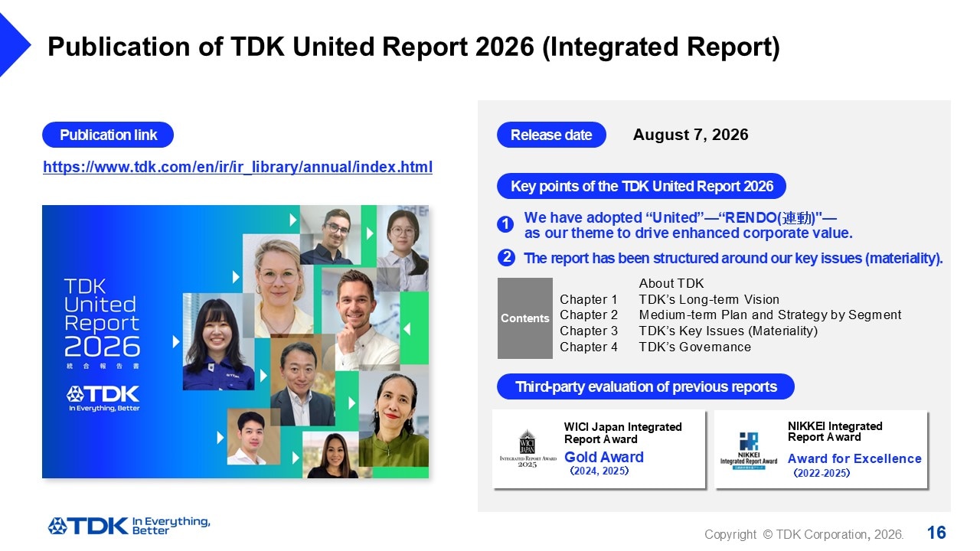Click the 'Chapter 2' label
The height and width of the screenshot is (551, 980).
pyautogui.click(x=589, y=315)
